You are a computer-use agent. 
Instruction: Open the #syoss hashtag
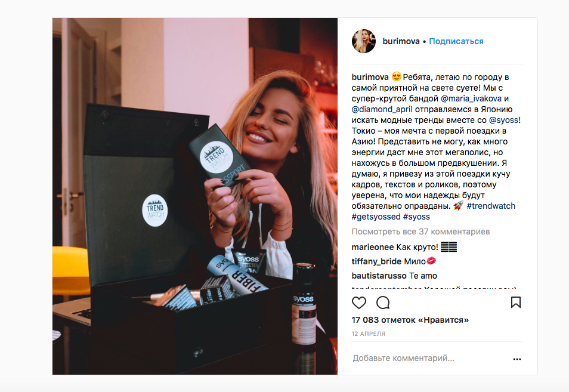(416, 217)
